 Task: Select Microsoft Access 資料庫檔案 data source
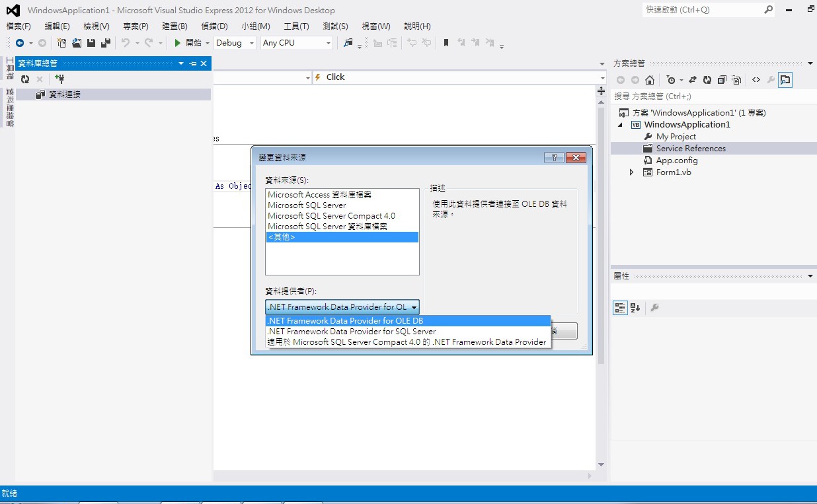[342, 195]
